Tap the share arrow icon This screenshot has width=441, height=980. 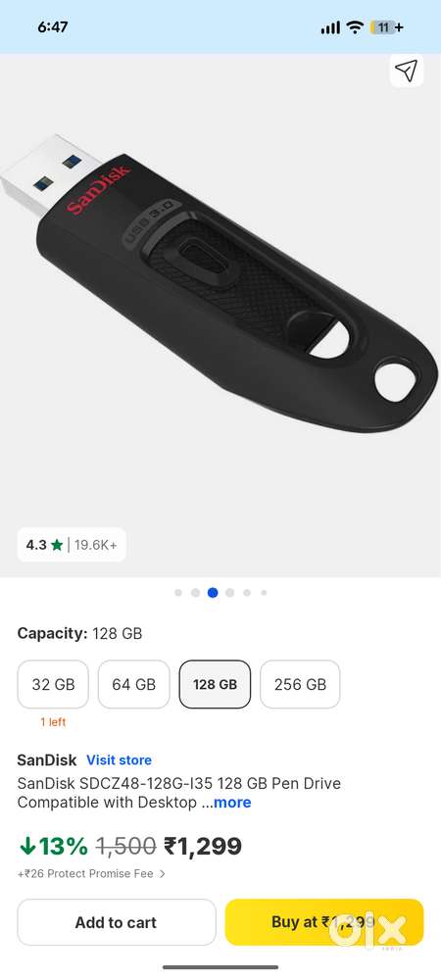(407, 71)
